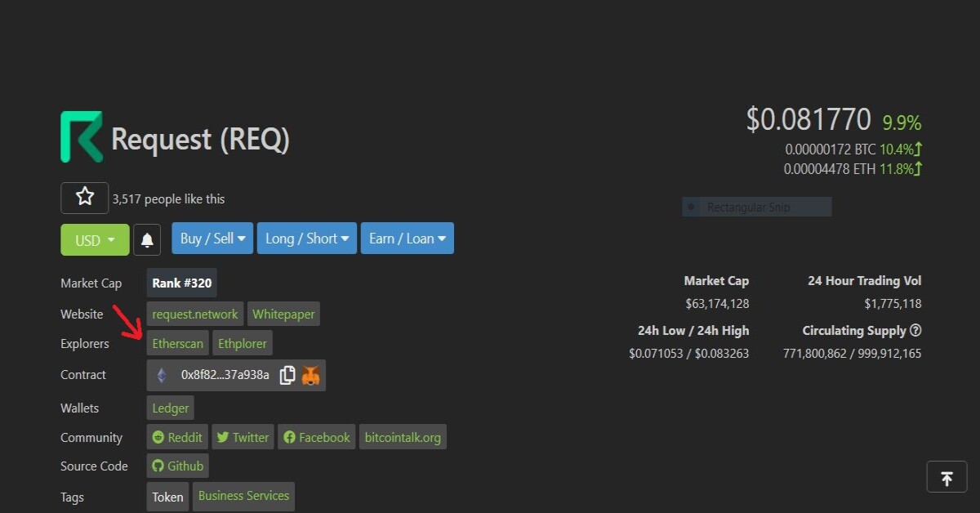
Task: Open the Ethplorer explorer link
Action: coord(243,344)
